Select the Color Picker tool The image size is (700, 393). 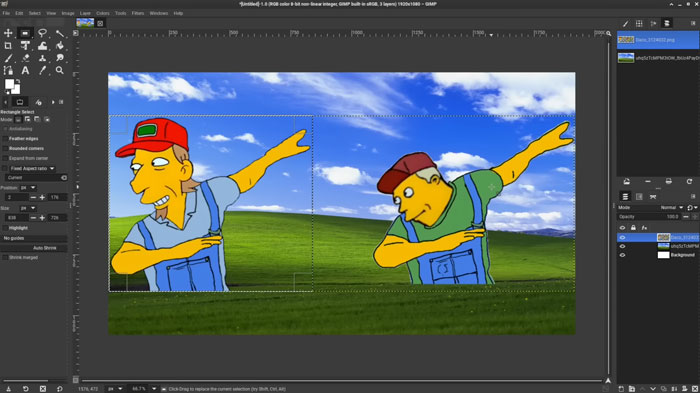coord(42,71)
